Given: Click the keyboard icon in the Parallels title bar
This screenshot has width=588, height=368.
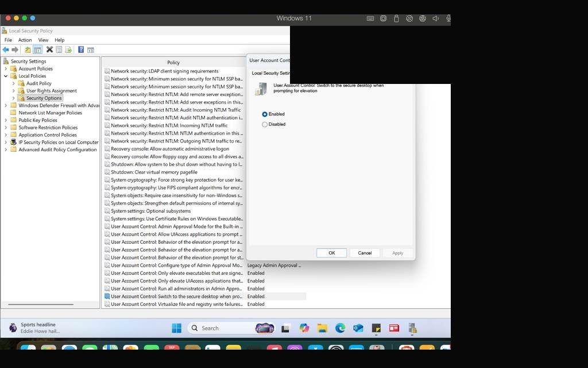Looking at the screenshot, I should 370,18.
